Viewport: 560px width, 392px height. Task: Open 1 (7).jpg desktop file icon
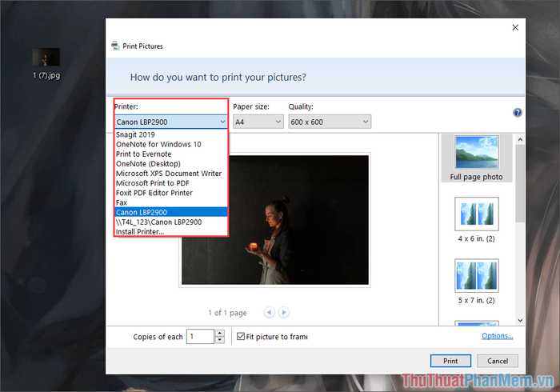(46, 63)
